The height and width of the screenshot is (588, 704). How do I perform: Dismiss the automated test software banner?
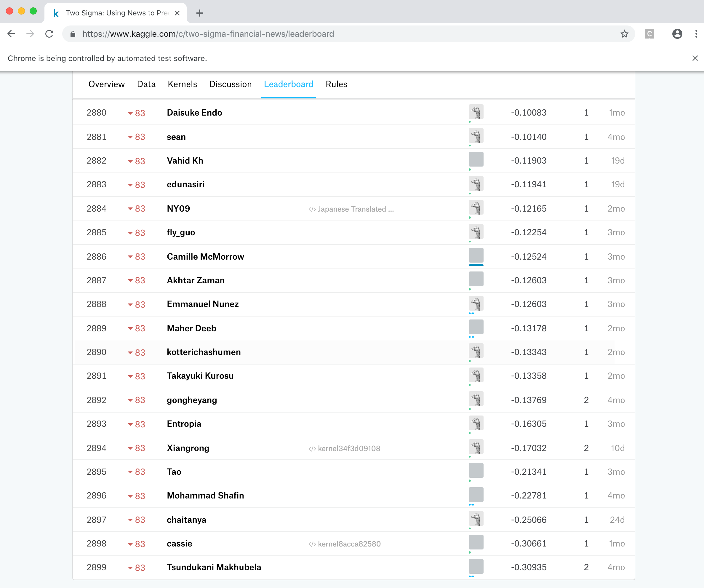pyautogui.click(x=695, y=58)
